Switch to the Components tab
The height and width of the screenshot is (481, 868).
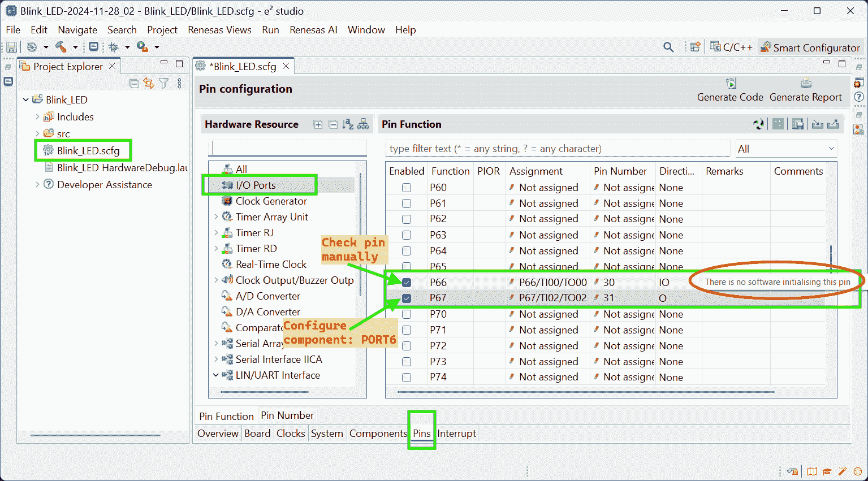tap(378, 434)
